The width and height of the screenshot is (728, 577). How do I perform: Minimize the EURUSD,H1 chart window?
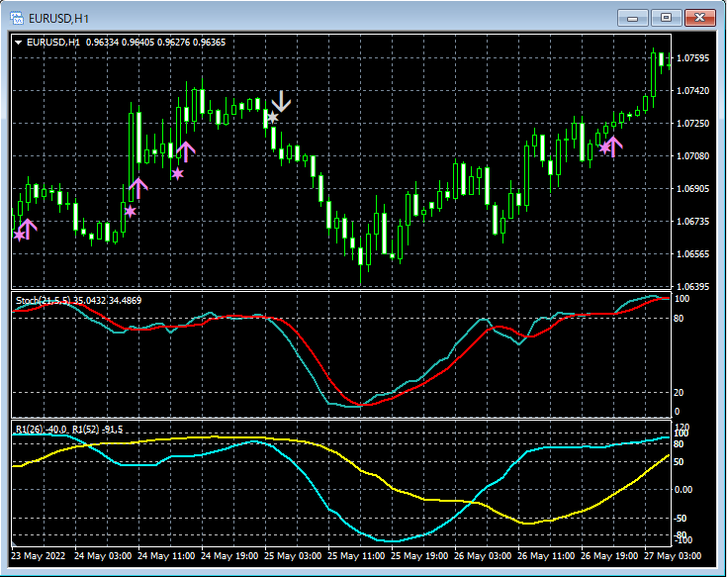click(632, 18)
